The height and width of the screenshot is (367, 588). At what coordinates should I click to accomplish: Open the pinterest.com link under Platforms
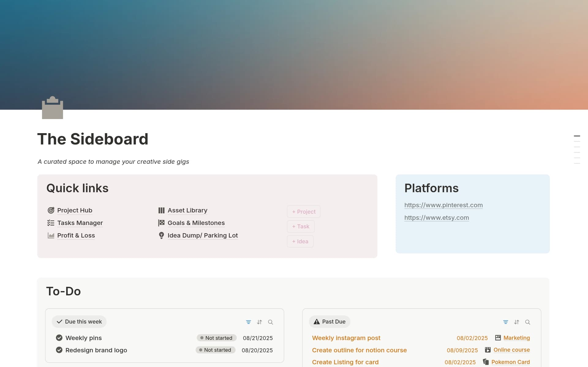[443, 205]
